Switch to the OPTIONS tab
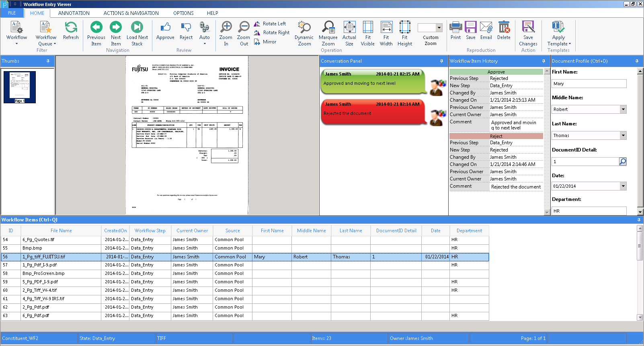 [x=183, y=13]
